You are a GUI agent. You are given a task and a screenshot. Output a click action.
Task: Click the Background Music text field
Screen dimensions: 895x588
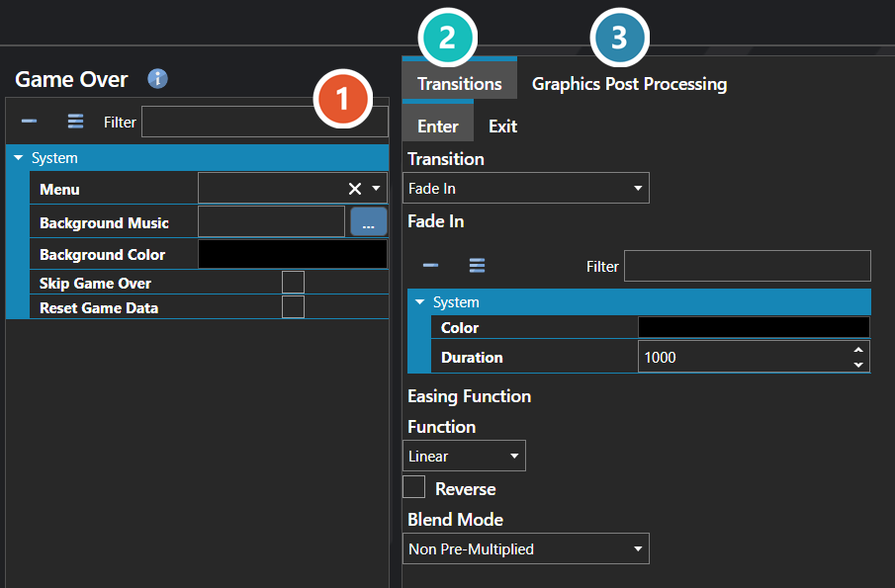(271, 221)
